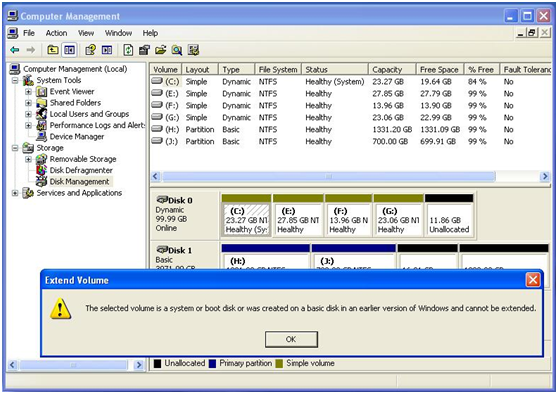
Task: Open the Window menu
Action: click(119, 33)
